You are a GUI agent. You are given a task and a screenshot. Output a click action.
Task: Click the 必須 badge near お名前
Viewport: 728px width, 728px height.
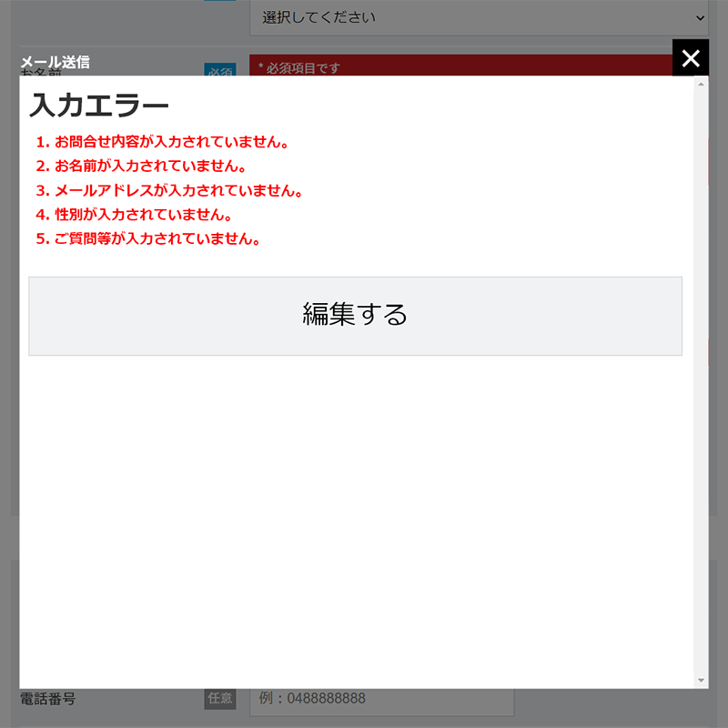tap(219, 68)
